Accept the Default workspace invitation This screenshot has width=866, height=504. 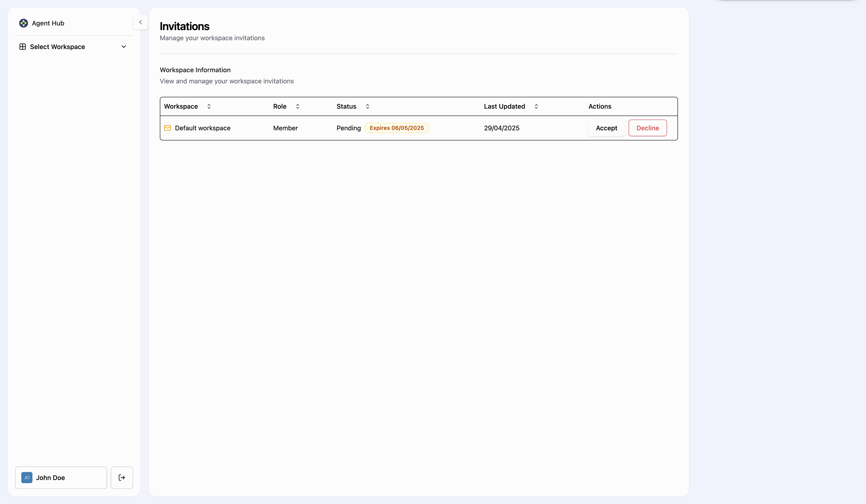[x=606, y=128]
